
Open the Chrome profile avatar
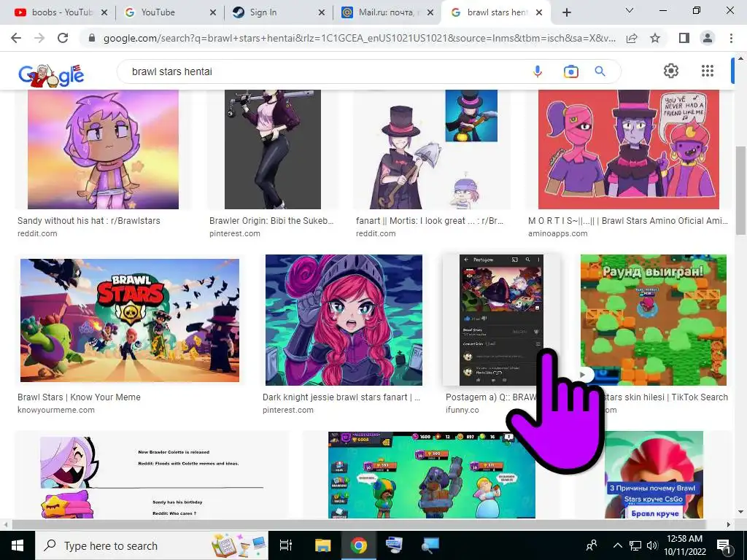(x=708, y=38)
